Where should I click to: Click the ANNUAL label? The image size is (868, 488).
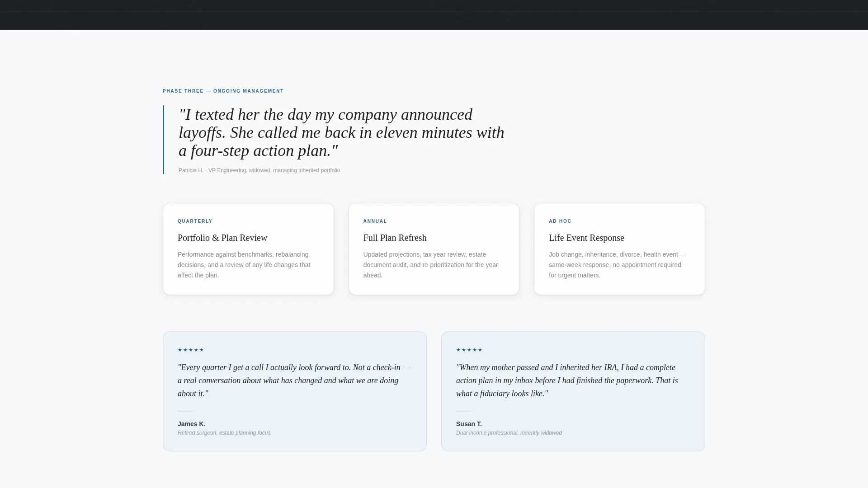pyautogui.click(x=375, y=221)
